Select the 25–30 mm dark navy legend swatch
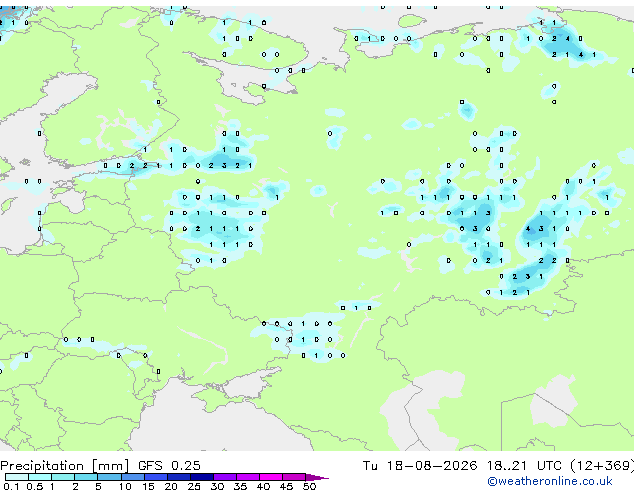 click(202, 477)
